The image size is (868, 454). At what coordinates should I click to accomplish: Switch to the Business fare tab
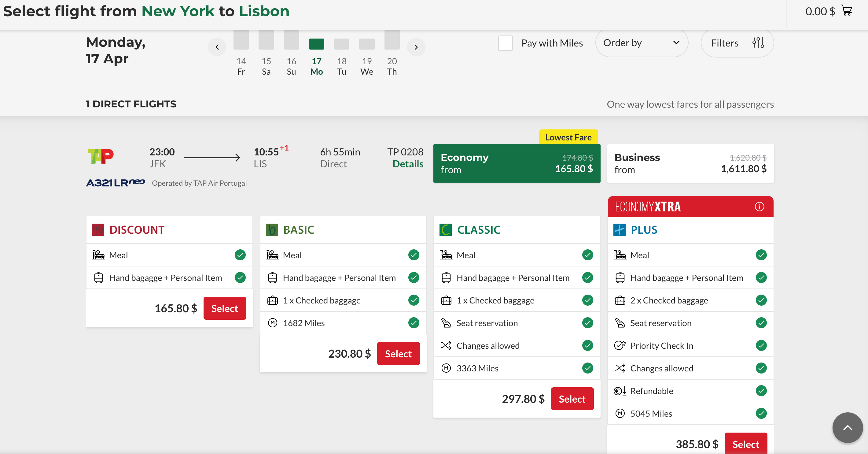(690, 163)
